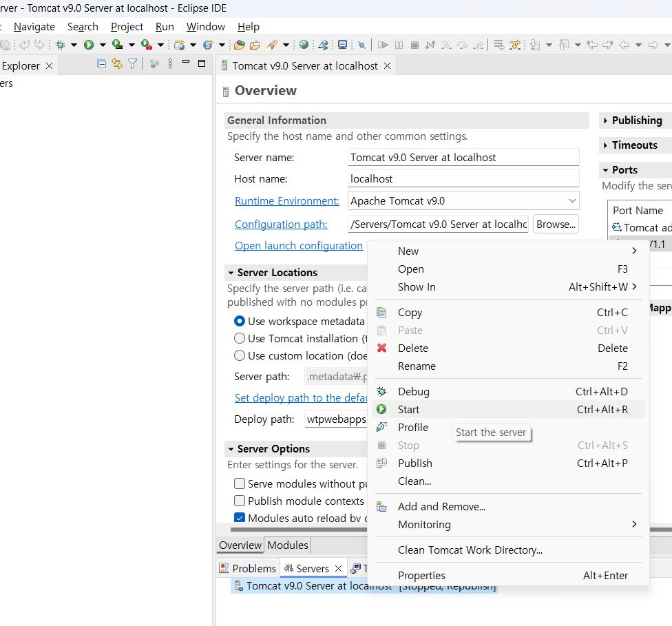Click the Next Annotation toolbar icon
The width and height of the screenshot is (672, 626).
[x=535, y=45]
